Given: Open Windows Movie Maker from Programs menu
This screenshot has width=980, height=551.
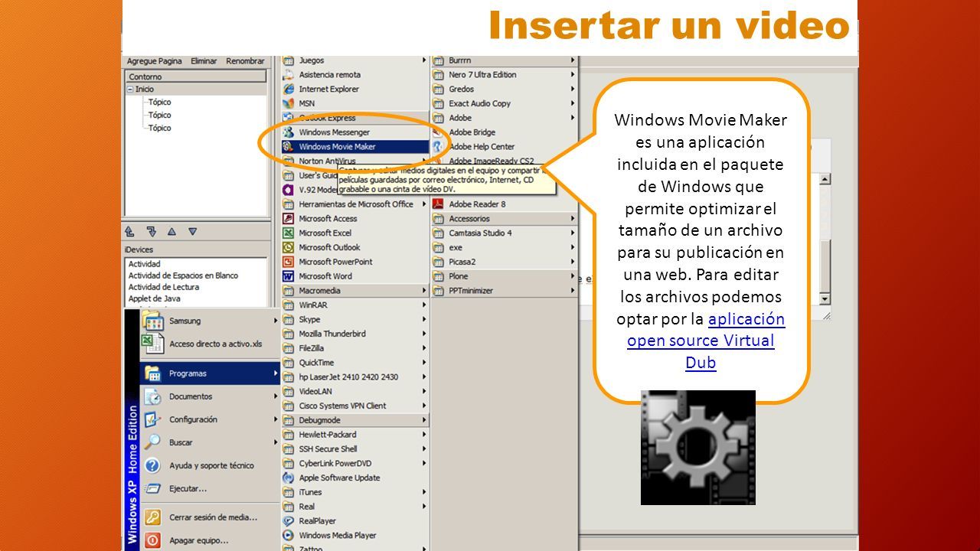Looking at the screenshot, I should click(354, 147).
